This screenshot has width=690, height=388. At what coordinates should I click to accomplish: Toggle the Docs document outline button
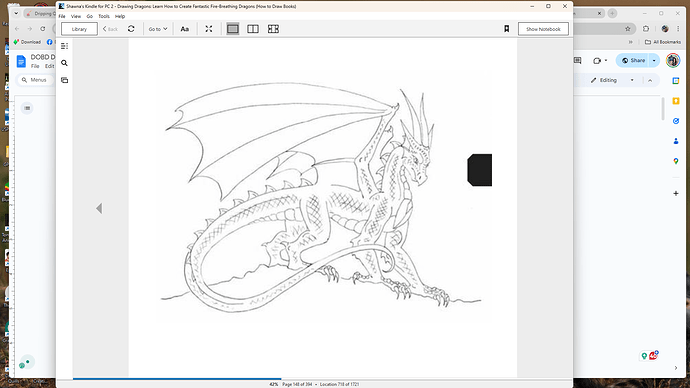tap(27, 108)
